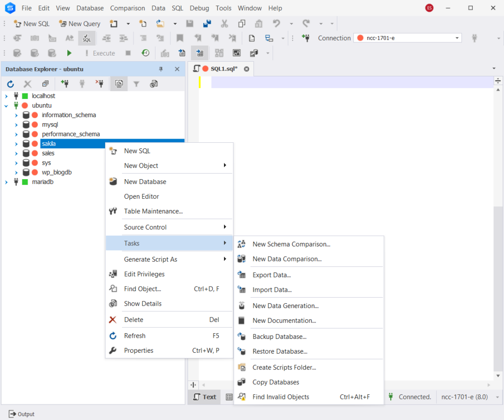Close the SQL1.sql document tab
The image size is (504, 420).
[247, 69]
